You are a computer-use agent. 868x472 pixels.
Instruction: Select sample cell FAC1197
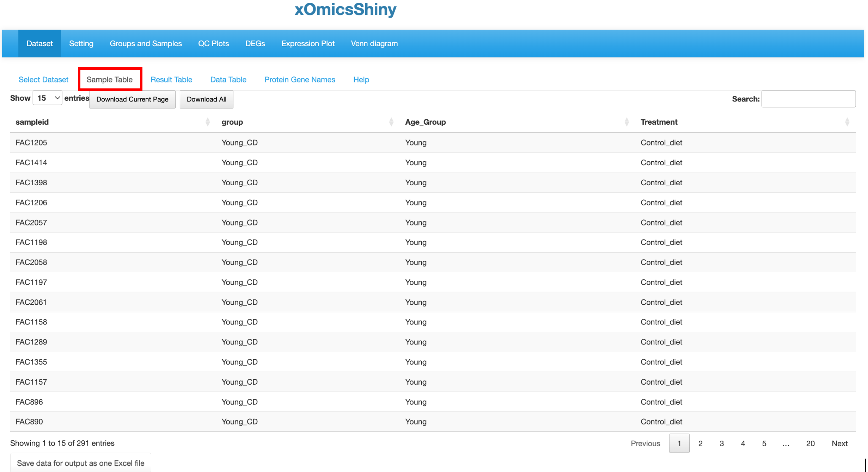click(x=31, y=282)
